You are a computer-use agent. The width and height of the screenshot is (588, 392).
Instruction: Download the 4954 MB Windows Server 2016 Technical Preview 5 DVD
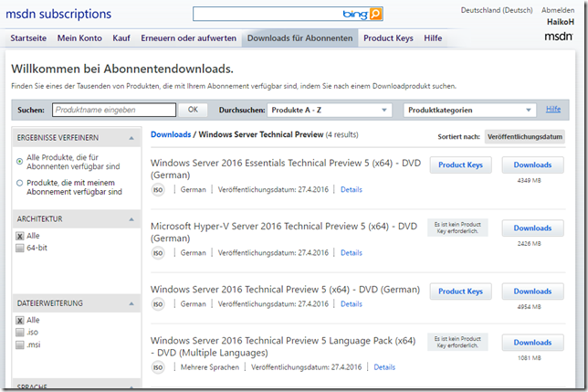532,291
